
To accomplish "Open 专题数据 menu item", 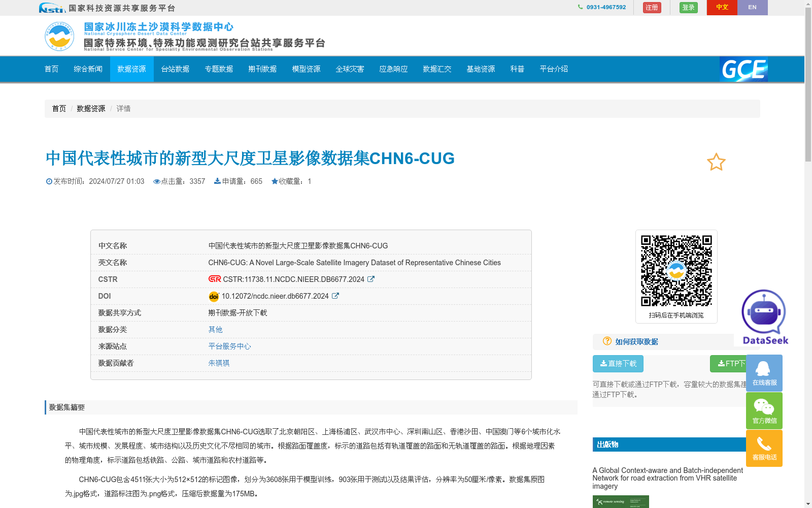I will coord(219,69).
